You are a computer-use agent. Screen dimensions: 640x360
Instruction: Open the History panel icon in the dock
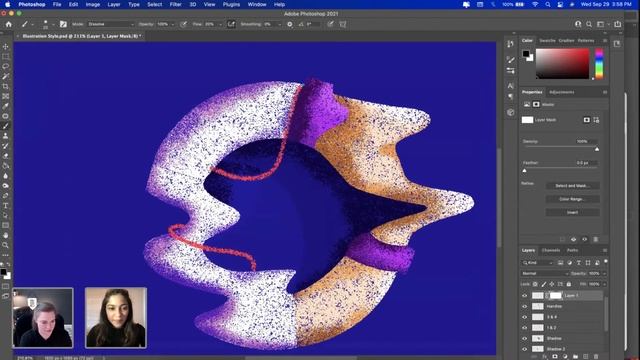click(510, 44)
